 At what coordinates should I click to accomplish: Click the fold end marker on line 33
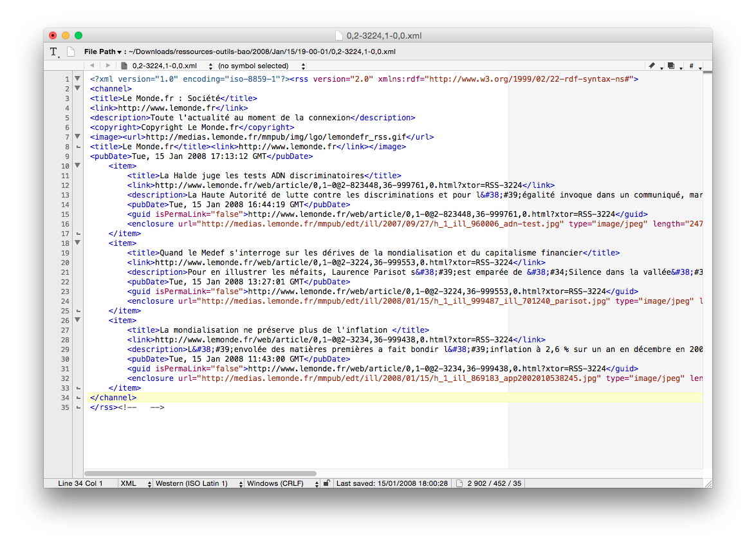[x=78, y=388]
